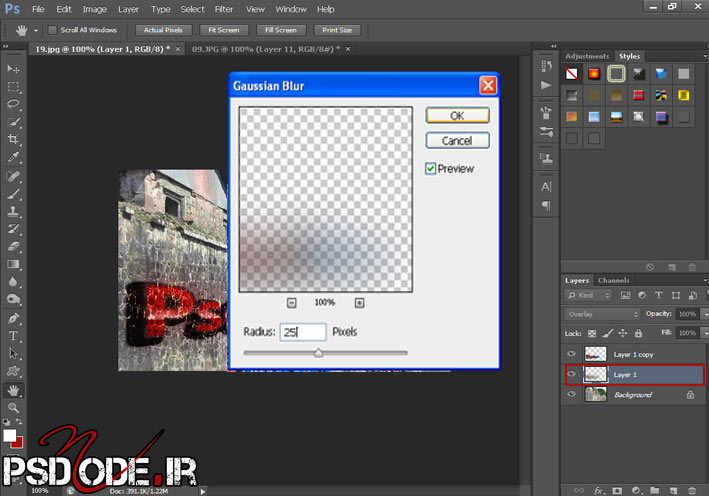The height and width of the screenshot is (496, 709).
Task: Open the Fill value dropdown arrow
Action: [x=705, y=333]
